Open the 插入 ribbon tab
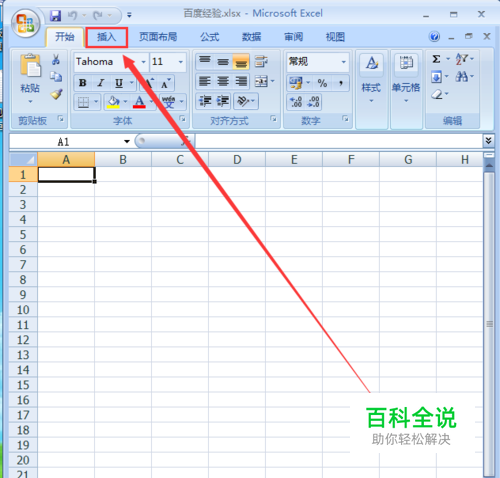 click(x=107, y=37)
